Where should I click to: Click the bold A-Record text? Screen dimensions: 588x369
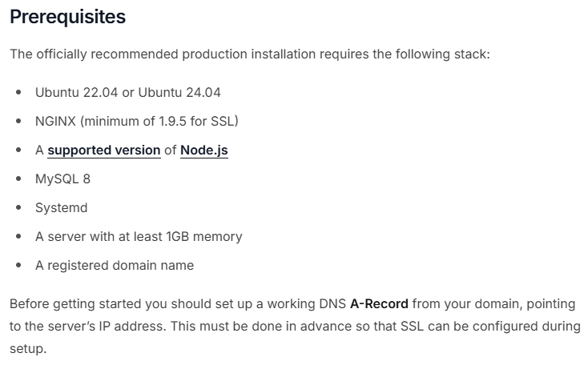pyautogui.click(x=379, y=303)
